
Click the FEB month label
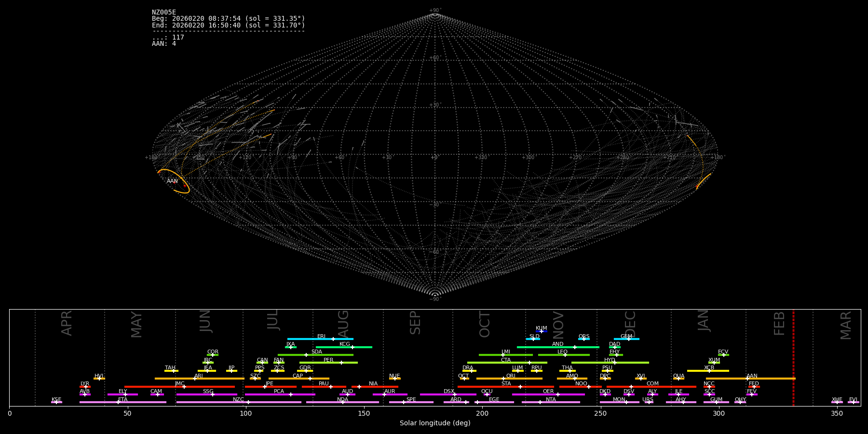click(x=779, y=323)
